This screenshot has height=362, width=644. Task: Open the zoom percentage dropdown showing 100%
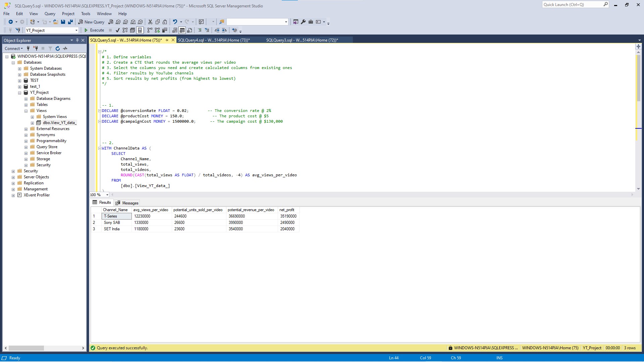(107, 195)
